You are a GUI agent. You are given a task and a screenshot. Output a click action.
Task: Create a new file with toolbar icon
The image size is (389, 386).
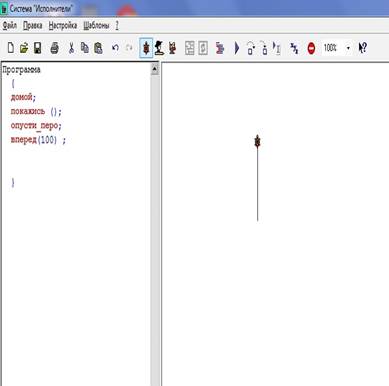tap(11, 48)
